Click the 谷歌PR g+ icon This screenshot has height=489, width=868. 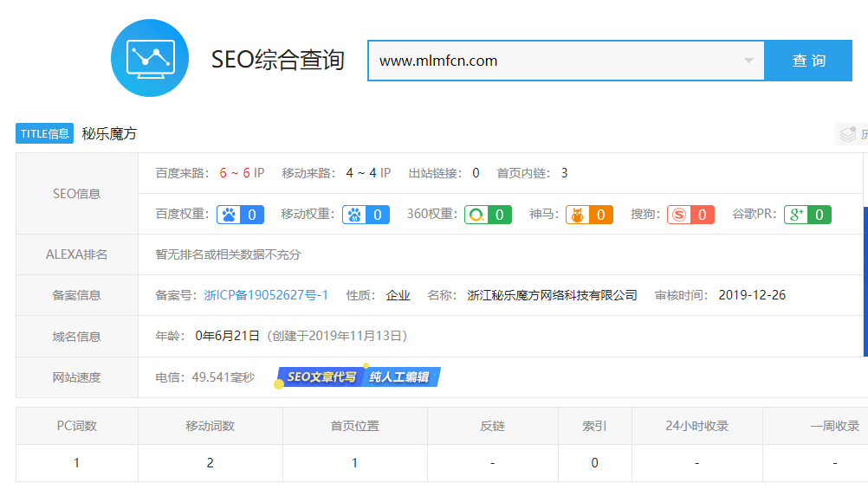[796, 215]
